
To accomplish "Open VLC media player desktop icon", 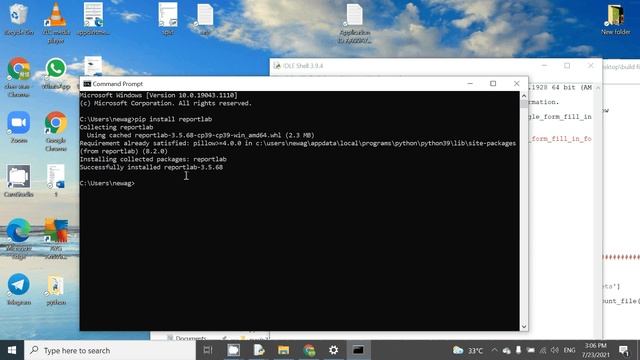I will (56, 22).
